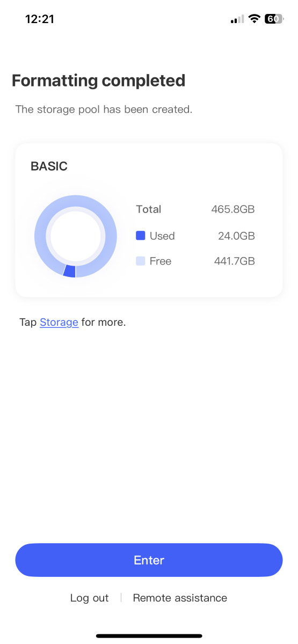
Task: Click the BASIC storage pool title
Action: [49, 166]
